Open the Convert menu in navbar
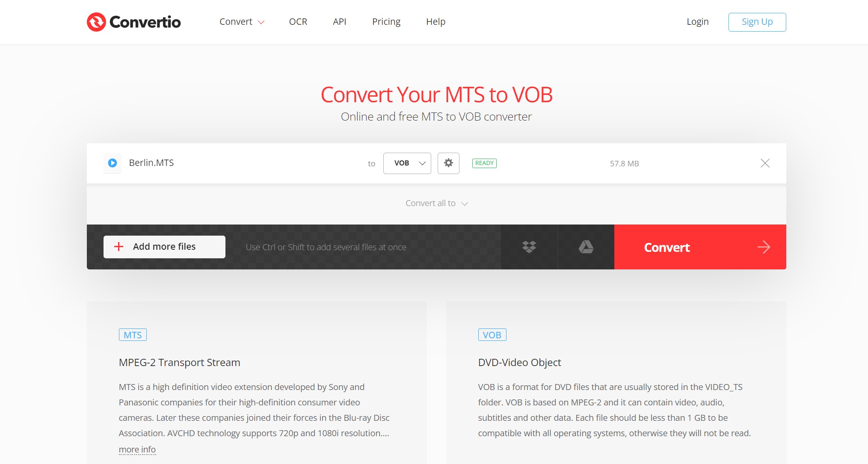The image size is (868, 464). (241, 21)
